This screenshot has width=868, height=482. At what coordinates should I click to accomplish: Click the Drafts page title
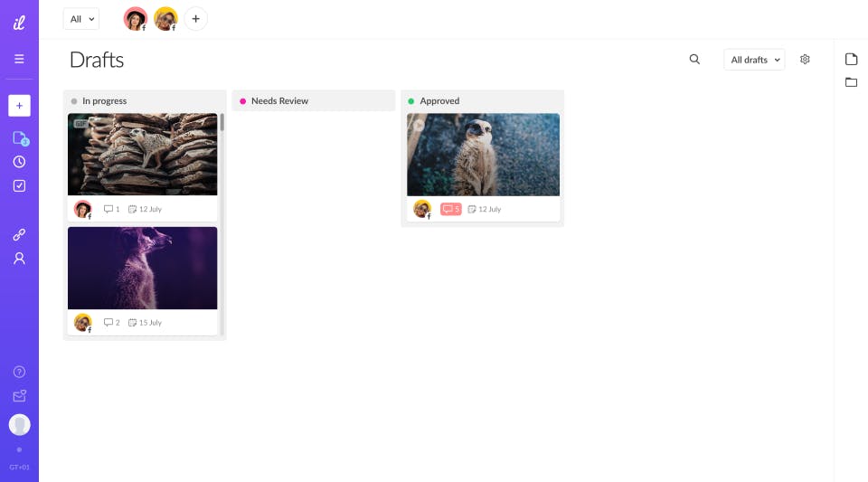pyautogui.click(x=97, y=60)
